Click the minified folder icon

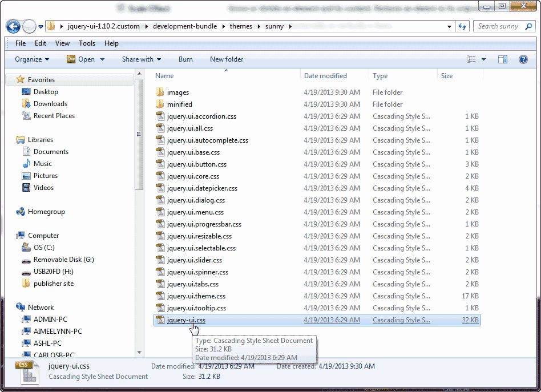pyautogui.click(x=160, y=104)
